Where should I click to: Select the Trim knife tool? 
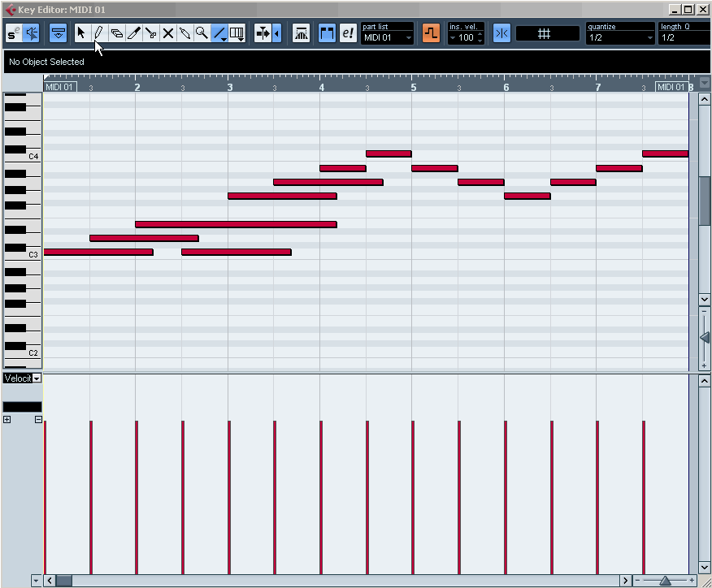coord(133,33)
